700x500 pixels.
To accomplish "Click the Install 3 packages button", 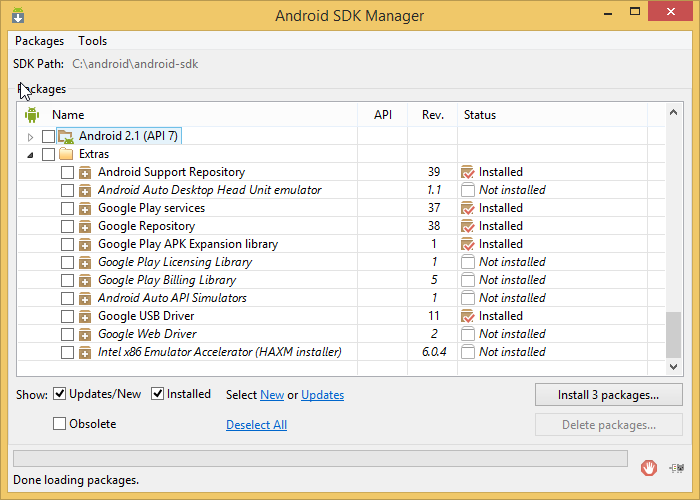I will 608,395.
